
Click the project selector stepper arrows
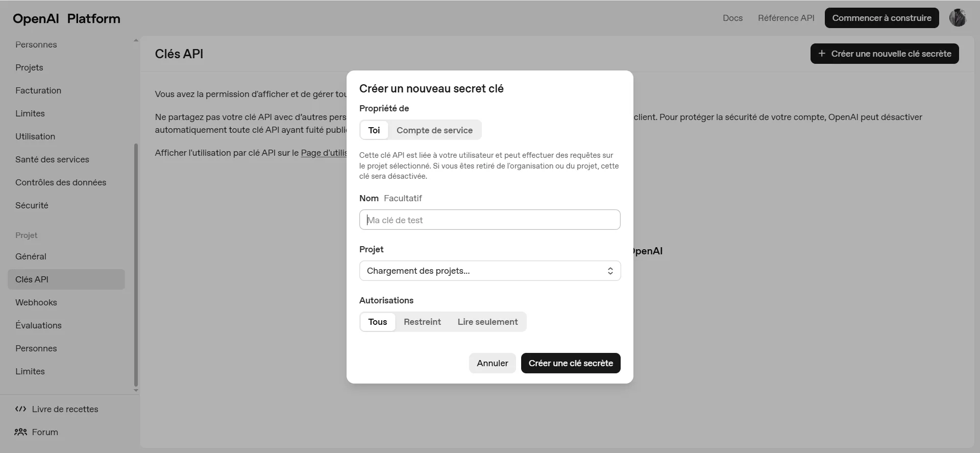tap(610, 271)
